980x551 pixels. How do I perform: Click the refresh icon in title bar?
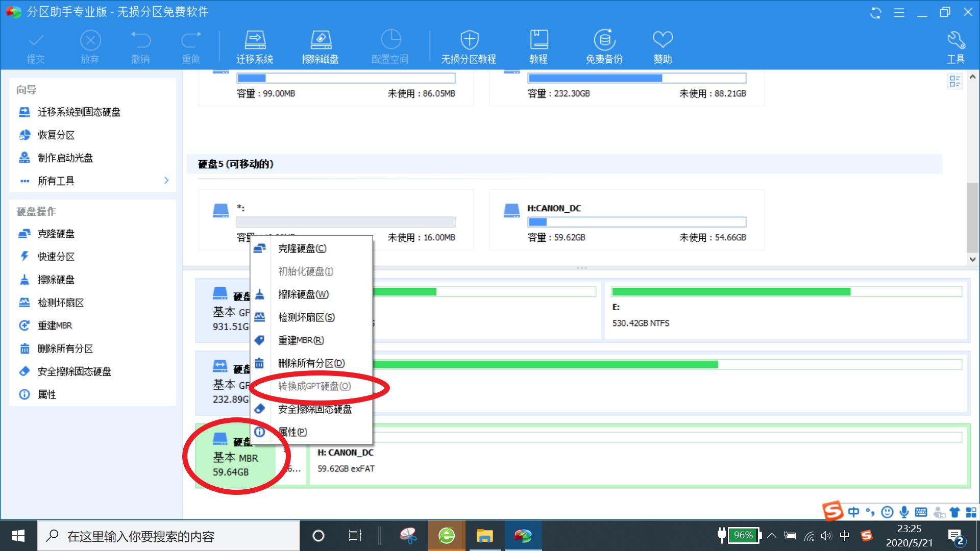[876, 13]
